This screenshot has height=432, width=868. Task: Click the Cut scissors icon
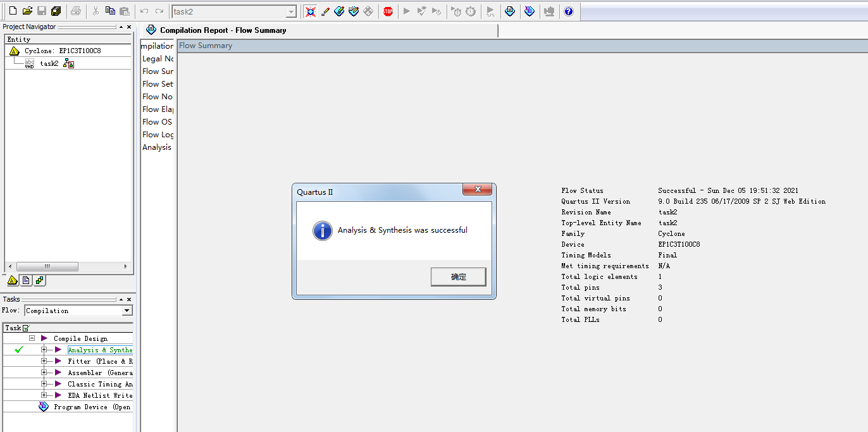[x=96, y=11]
